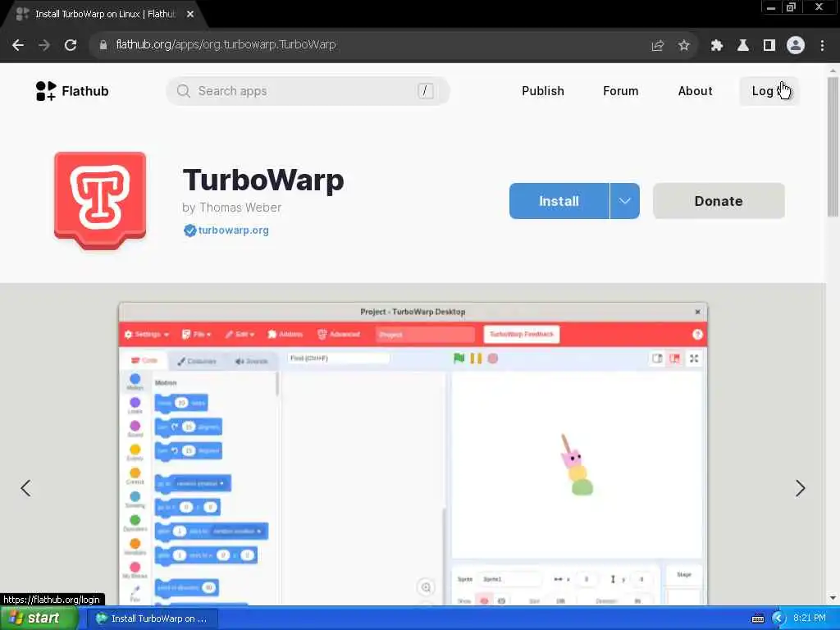Click the address bar URL
The image size is (840, 630).
(x=226, y=45)
